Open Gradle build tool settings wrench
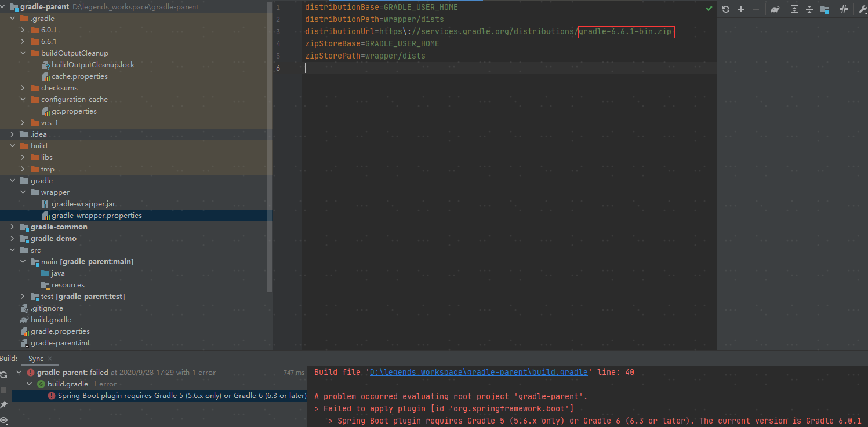The width and height of the screenshot is (868, 427). pyautogui.click(x=863, y=9)
